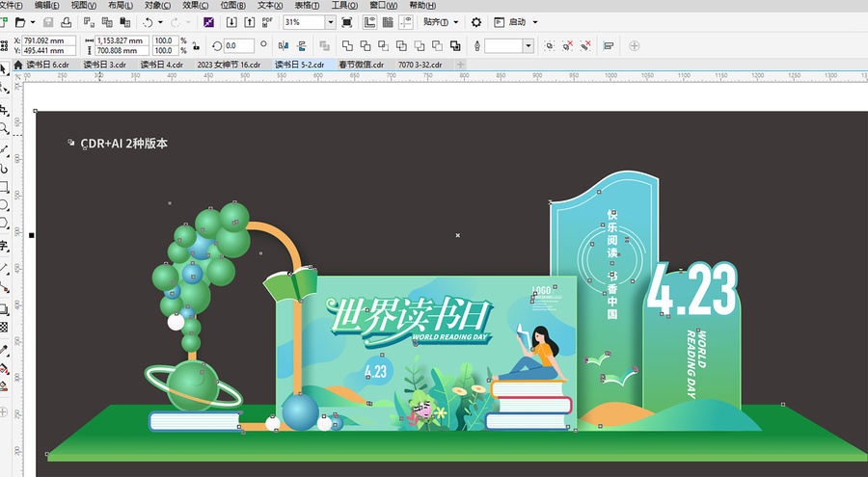
Task: Open the 编辑(E) menu
Action: click(46, 6)
